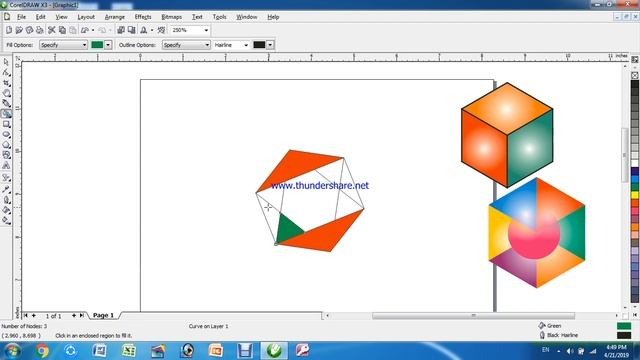
Task: Open the Fill tool flyout
Action: [6, 210]
